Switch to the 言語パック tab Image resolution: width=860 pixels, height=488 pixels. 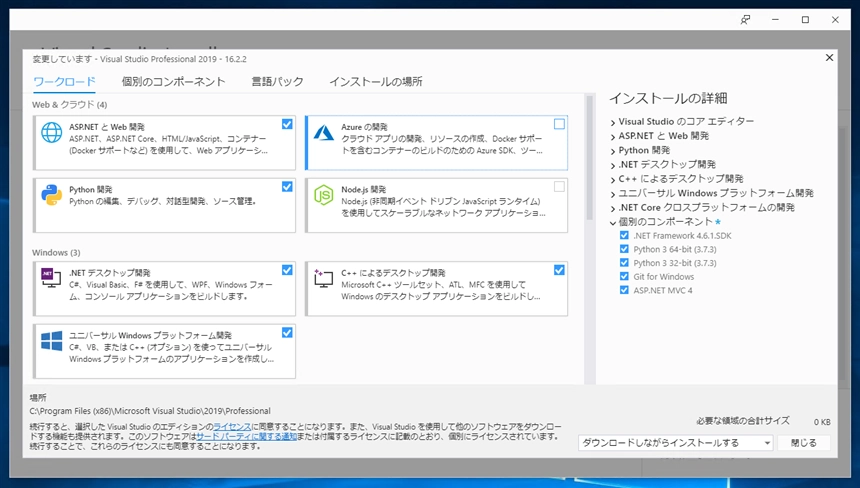pyautogui.click(x=277, y=82)
